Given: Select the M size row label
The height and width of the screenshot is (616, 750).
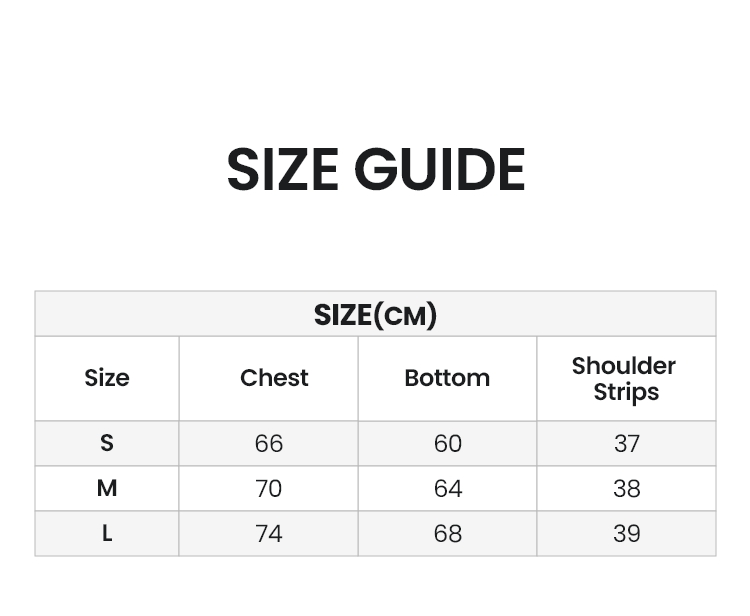Looking at the screenshot, I should pyautogui.click(x=107, y=488).
